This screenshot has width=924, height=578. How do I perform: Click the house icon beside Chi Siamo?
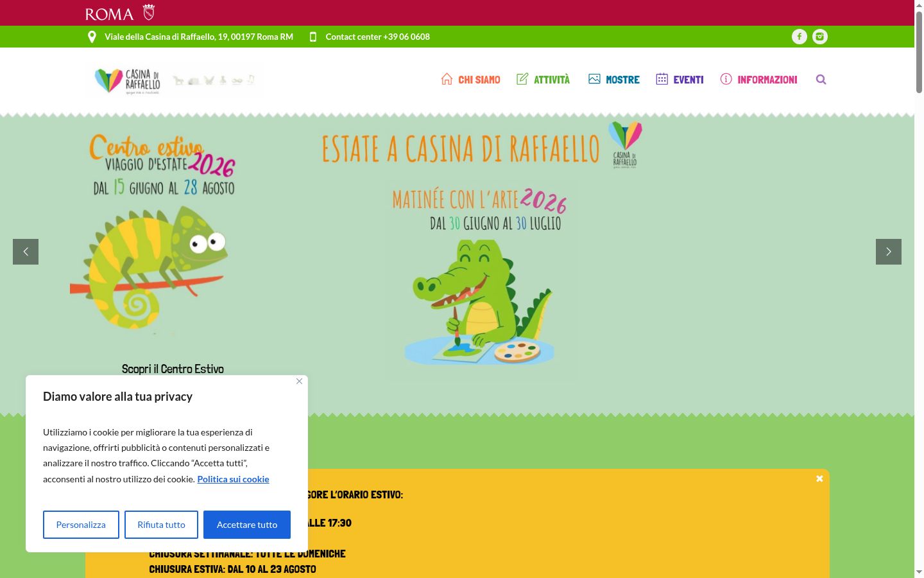[447, 79]
